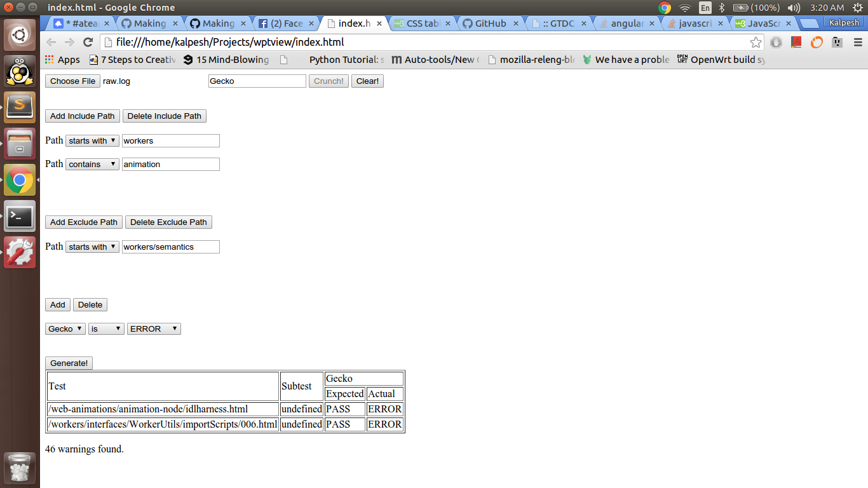Click the Chrome icon in the launcher
This screenshot has width=868, height=488.
coord(20,180)
